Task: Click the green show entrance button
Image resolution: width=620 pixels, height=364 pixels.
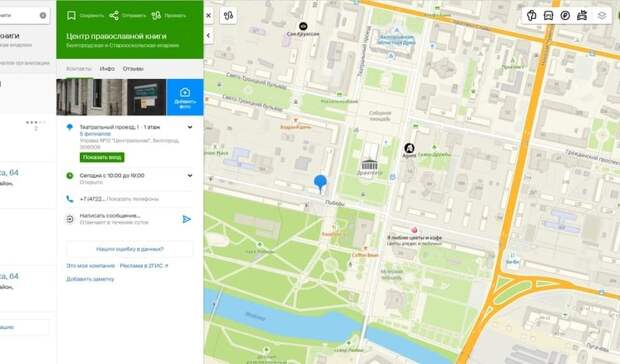Action: pos(102,157)
